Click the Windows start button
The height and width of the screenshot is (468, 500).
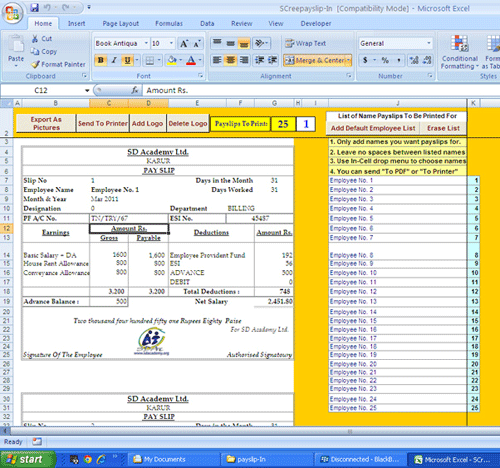(x=28, y=459)
